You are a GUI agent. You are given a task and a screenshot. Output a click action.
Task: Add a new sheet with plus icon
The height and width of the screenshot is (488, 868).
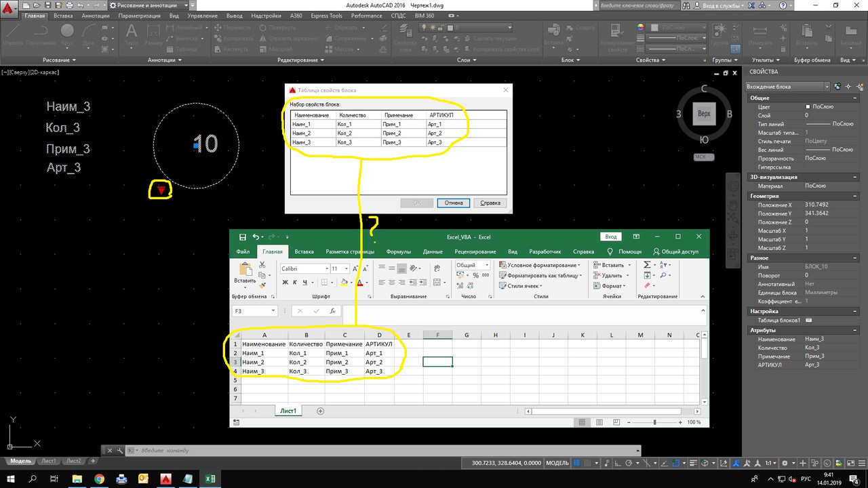click(321, 411)
